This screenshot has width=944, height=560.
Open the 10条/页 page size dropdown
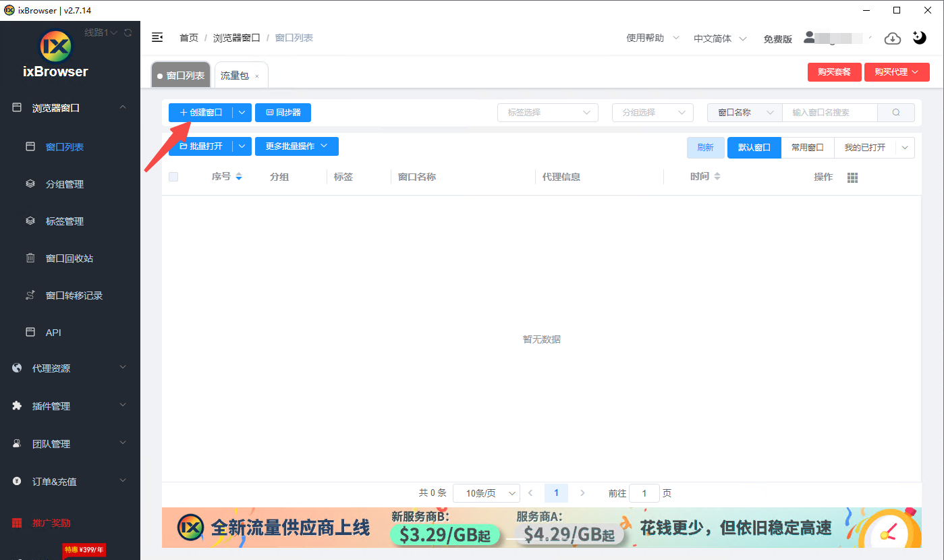(x=486, y=493)
